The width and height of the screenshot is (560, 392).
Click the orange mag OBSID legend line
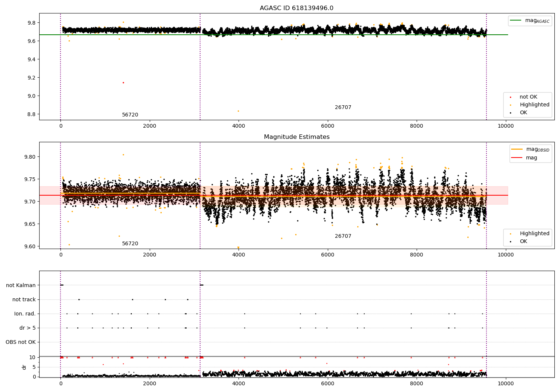pos(517,149)
